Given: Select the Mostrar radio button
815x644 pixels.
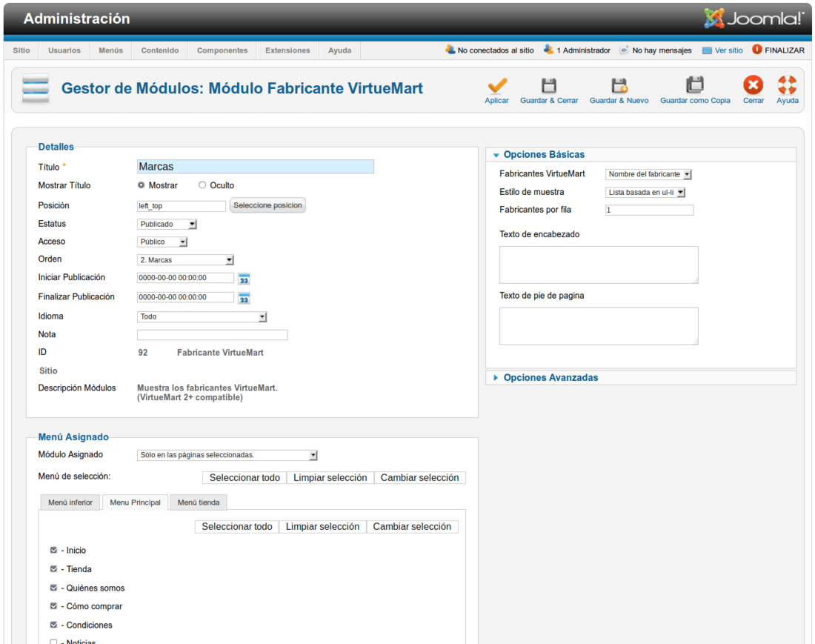Looking at the screenshot, I should (142, 185).
